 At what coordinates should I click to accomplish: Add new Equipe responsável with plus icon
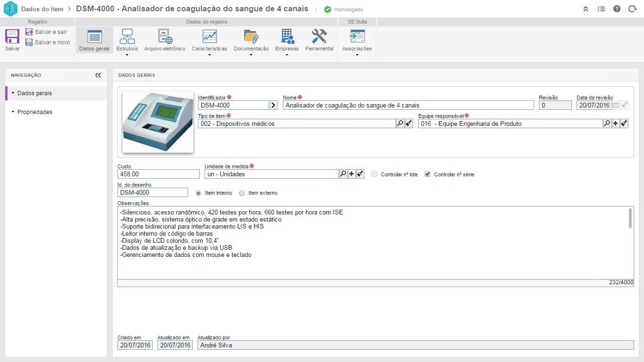pyautogui.click(x=616, y=123)
